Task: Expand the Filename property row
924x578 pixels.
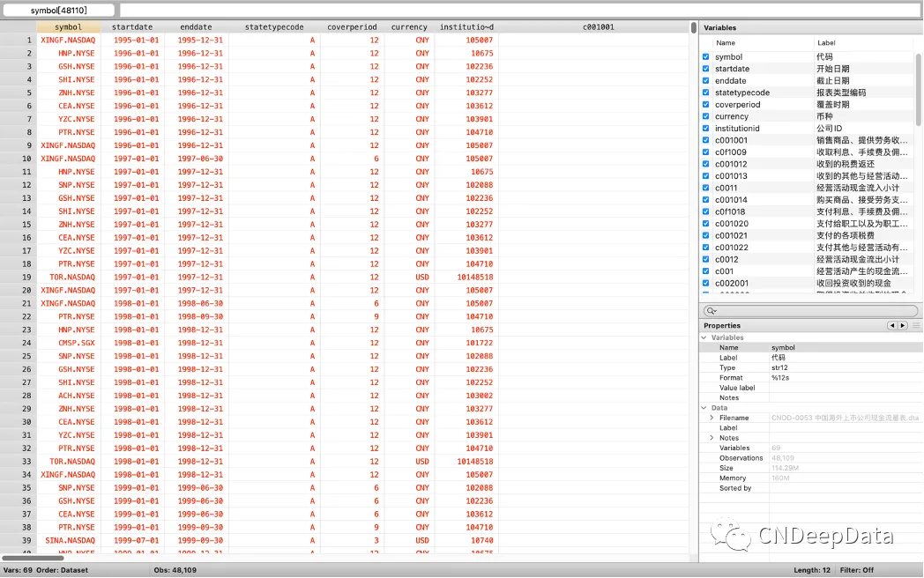Action: coord(712,418)
